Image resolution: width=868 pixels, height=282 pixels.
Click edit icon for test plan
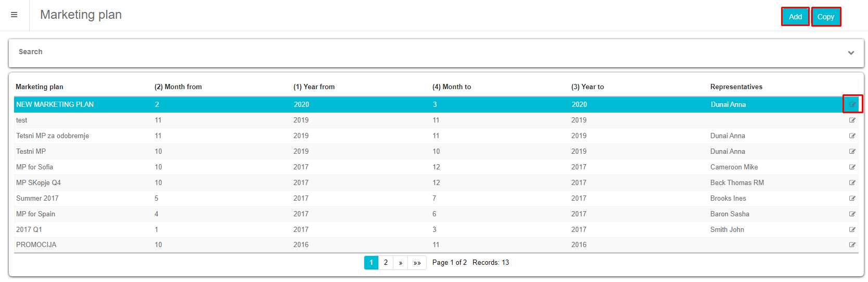(852, 120)
